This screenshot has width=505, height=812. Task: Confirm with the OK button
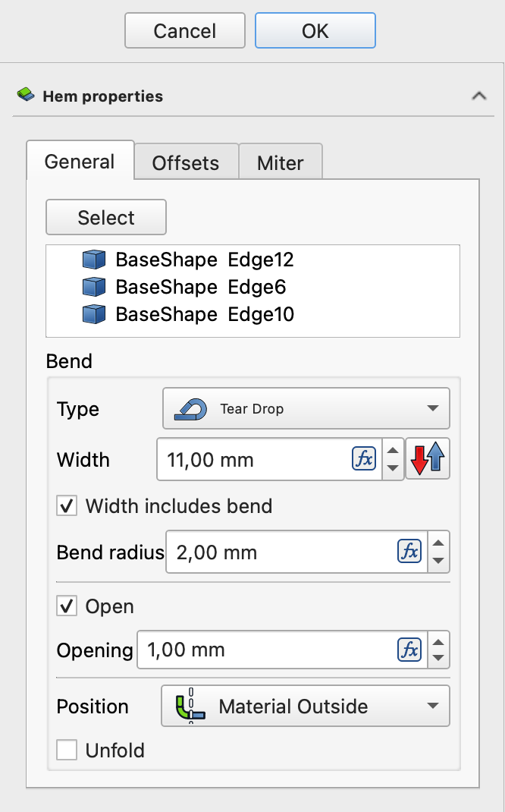click(315, 31)
